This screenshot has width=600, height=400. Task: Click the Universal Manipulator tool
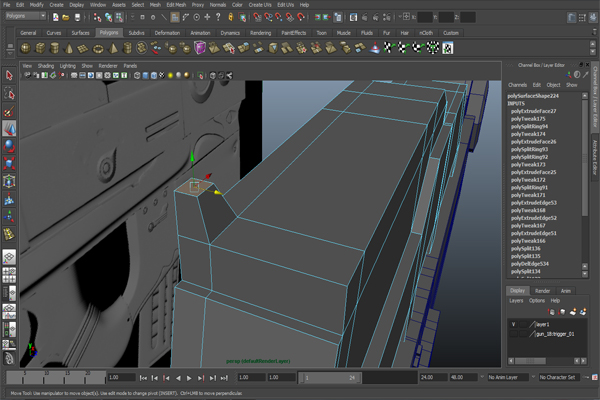tap(9, 181)
